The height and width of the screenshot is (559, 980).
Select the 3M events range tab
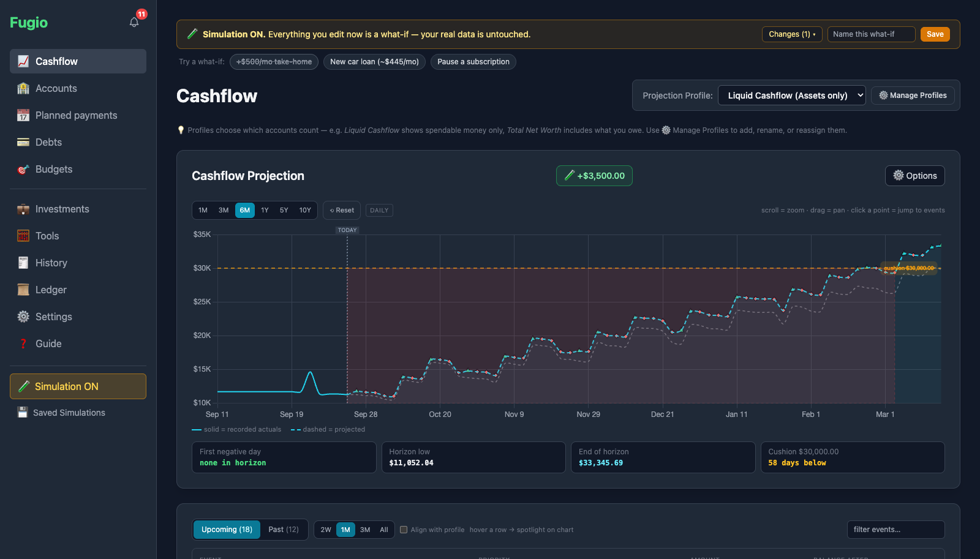(x=365, y=530)
